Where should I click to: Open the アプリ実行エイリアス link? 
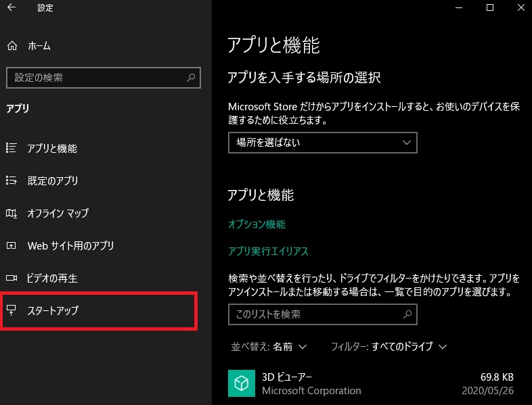[269, 251]
